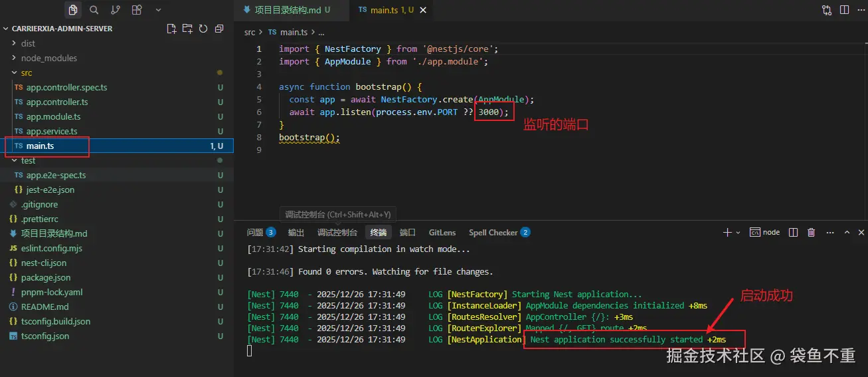Viewport: 868px width, 377px height.
Task: Click the terminal cursor input line
Action: coord(250,350)
